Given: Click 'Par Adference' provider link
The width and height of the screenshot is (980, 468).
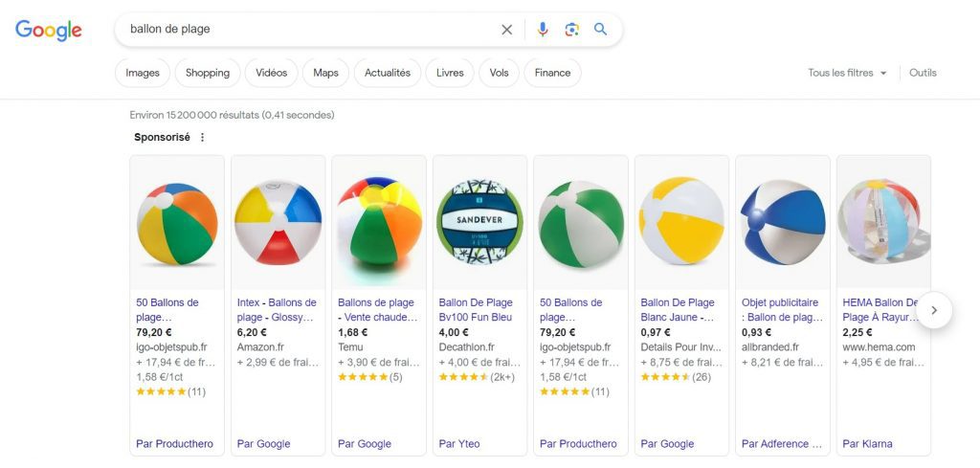Looking at the screenshot, I should click(782, 444).
